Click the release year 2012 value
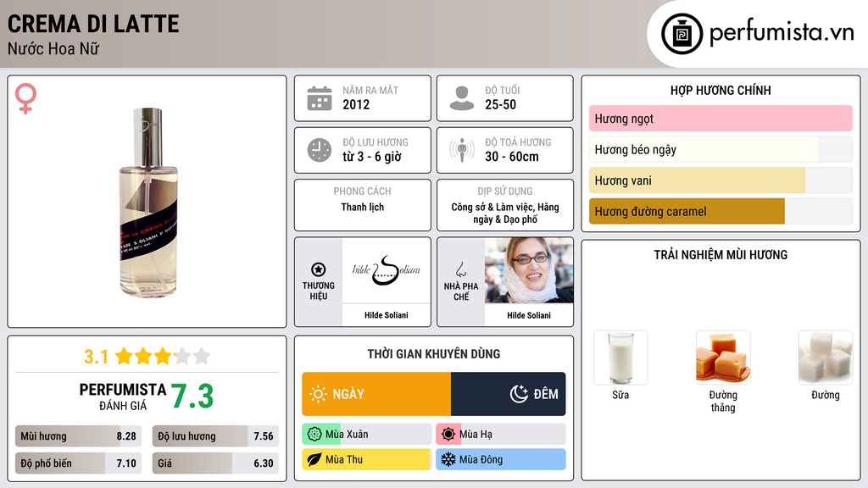868x488 pixels. click(356, 104)
